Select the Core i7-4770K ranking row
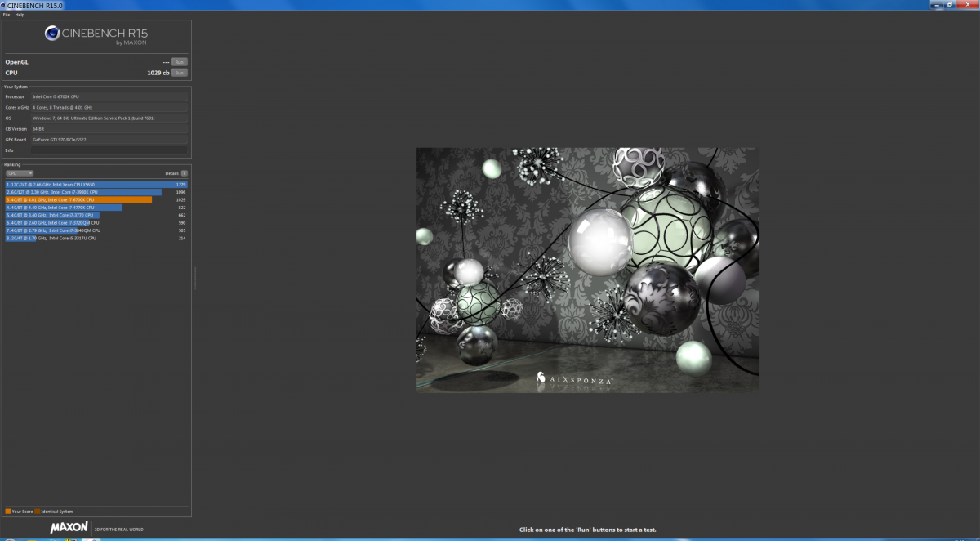The image size is (980, 541). (x=96, y=208)
